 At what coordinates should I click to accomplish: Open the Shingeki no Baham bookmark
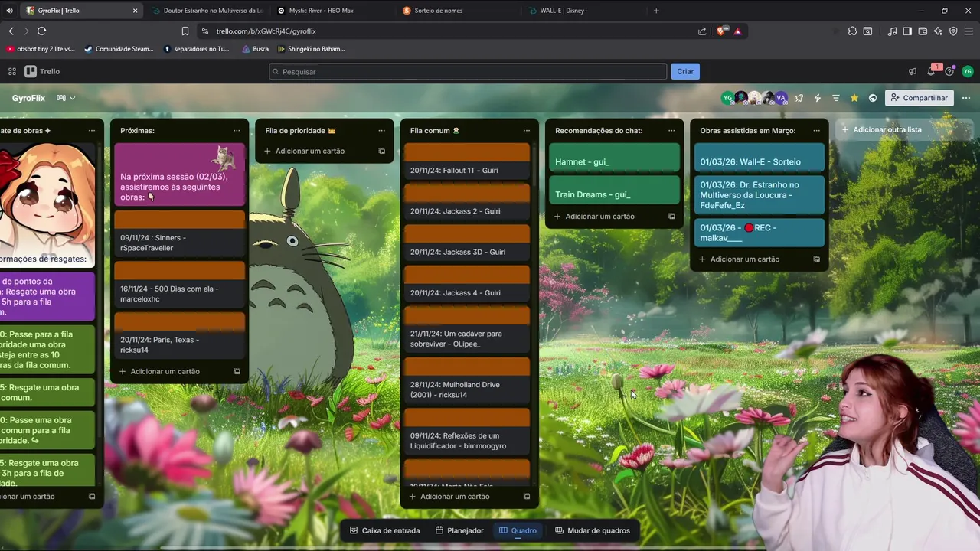[x=310, y=49]
